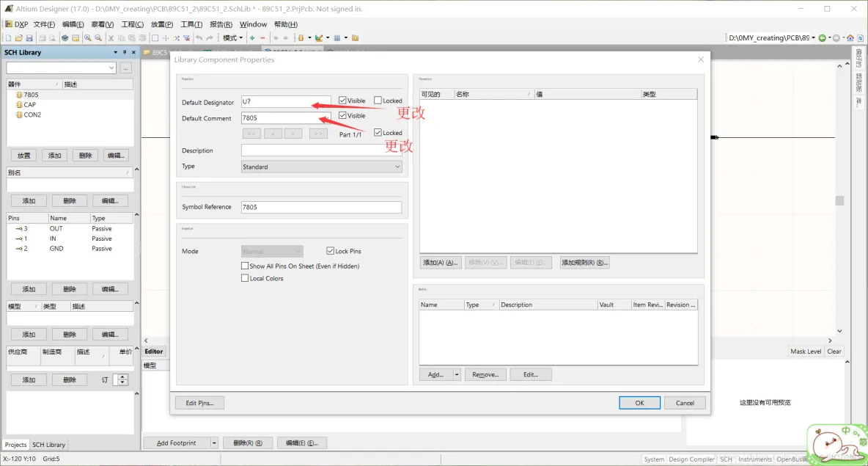This screenshot has width=868, height=466.
Task: Click the stacked layers toolbar icon
Action: click(65, 38)
